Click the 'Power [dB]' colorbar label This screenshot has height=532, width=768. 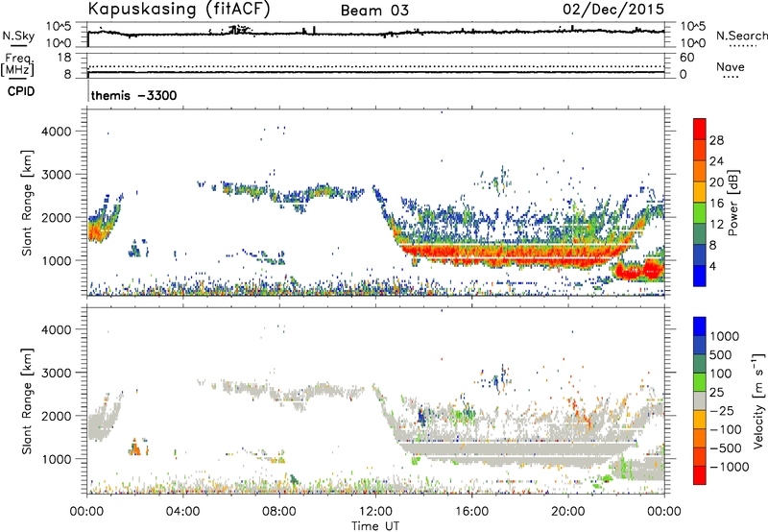733,203
